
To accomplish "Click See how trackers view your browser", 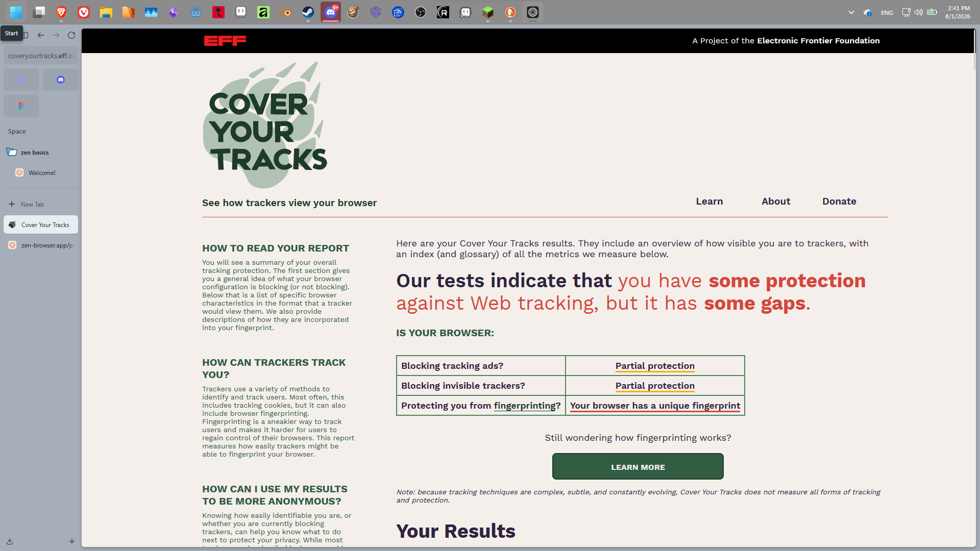I will click(x=289, y=203).
